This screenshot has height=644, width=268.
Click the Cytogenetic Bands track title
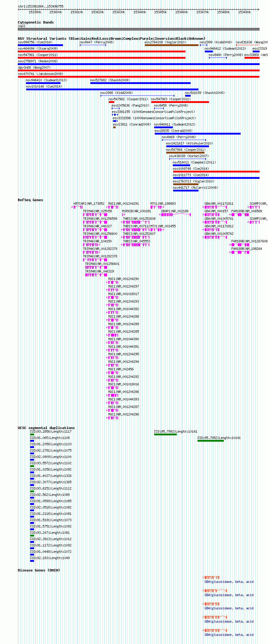click(x=36, y=22)
